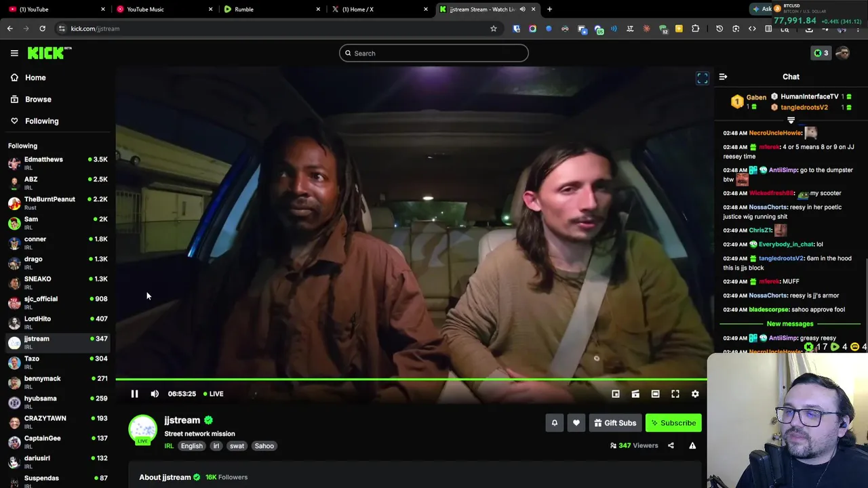Open the mini player icon in the video controls
868x488 pixels.
[616, 394]
